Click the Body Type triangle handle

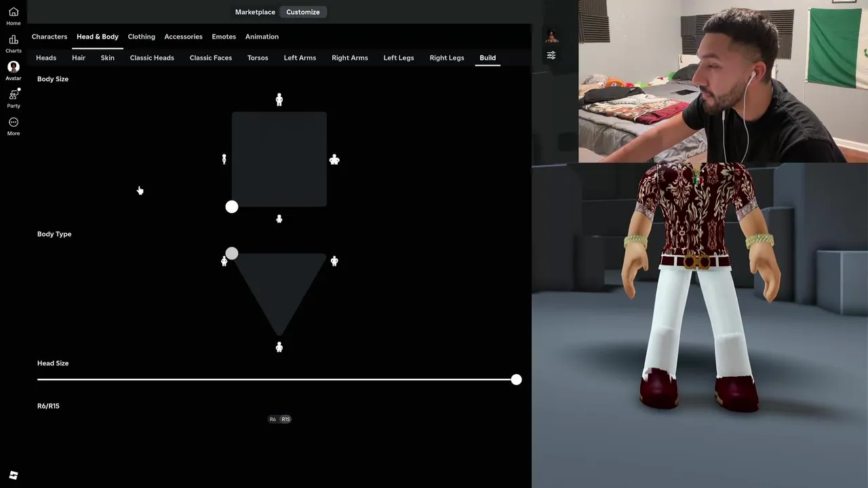coord(232,253)
